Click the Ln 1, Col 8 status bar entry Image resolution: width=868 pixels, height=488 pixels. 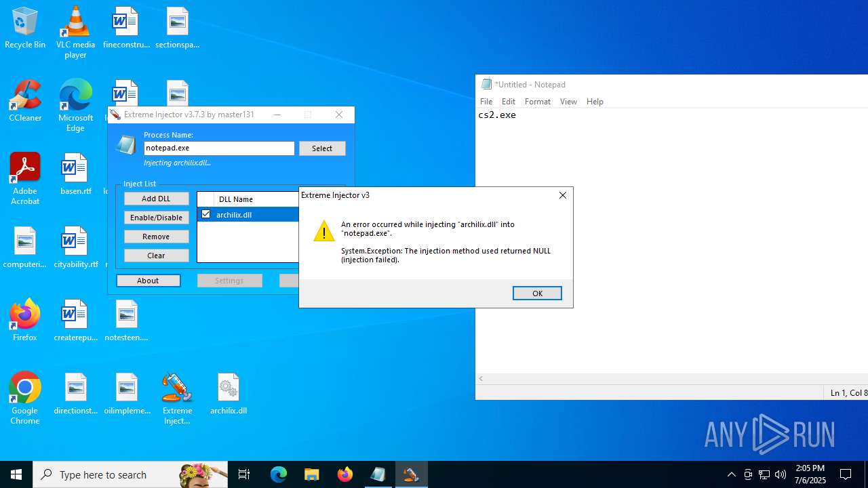[x=848, y=392]
